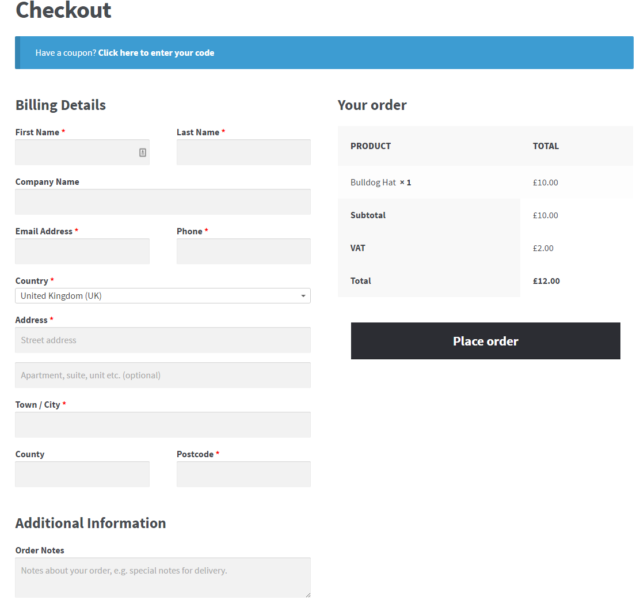Focus the First Name input field
Viewport: 640px width, 600px height.
82,152
